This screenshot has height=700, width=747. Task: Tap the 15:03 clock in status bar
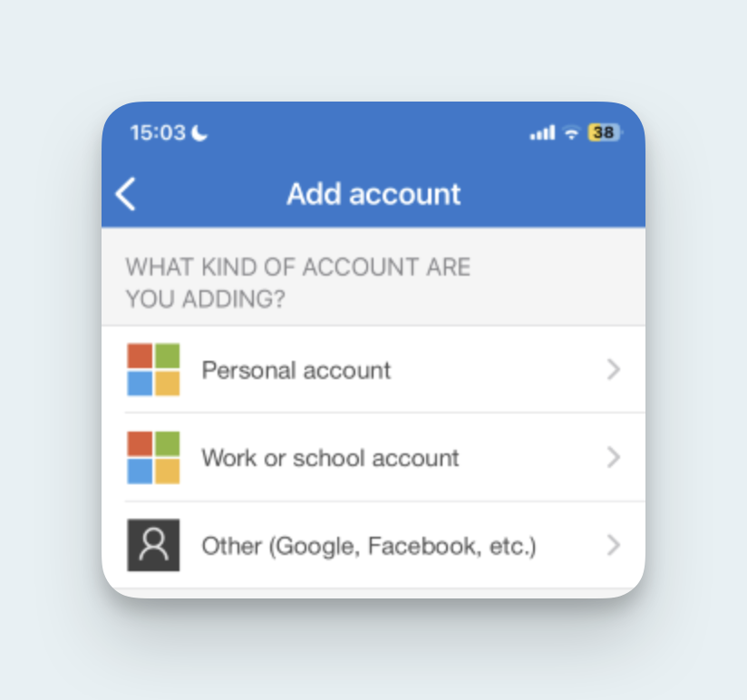(x=158, y=133)
